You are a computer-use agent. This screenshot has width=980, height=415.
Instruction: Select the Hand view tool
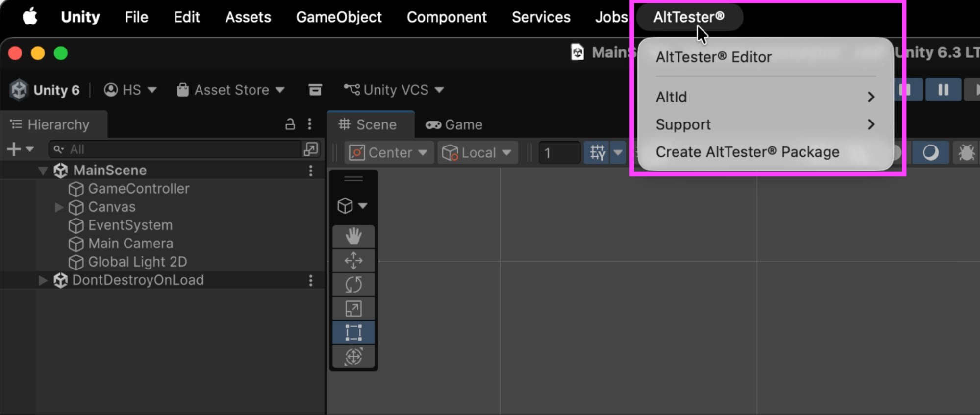353,237
